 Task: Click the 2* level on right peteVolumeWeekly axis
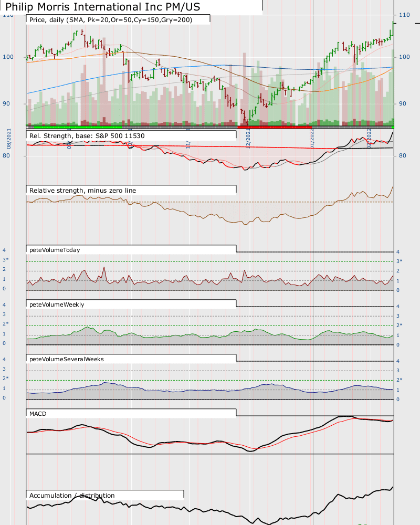point(399,325)
